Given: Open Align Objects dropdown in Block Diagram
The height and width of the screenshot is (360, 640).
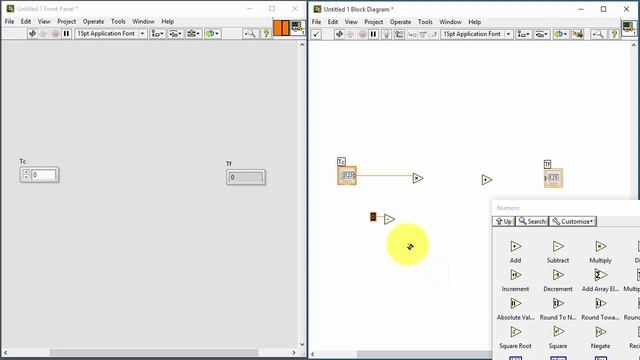Looking at the screenshot, I should click(x=523, y=34).
